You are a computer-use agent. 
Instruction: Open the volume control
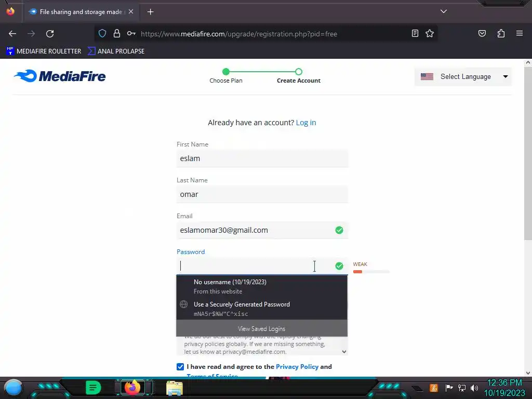(x=474, y=388)
